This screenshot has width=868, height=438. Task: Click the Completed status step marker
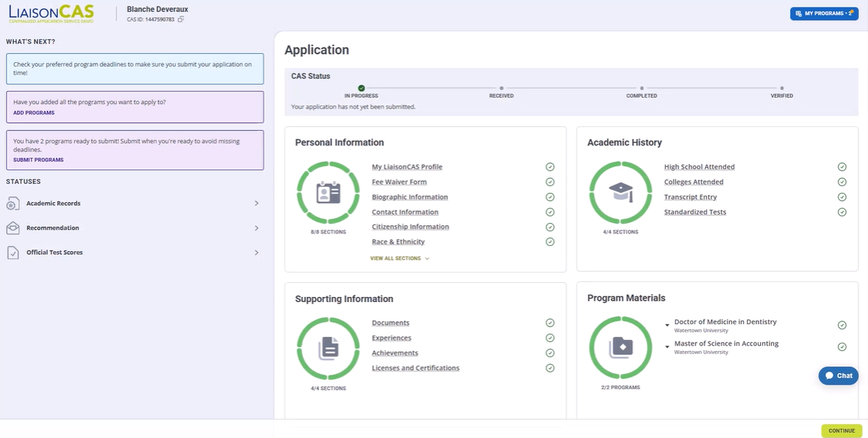coord(642,88)
